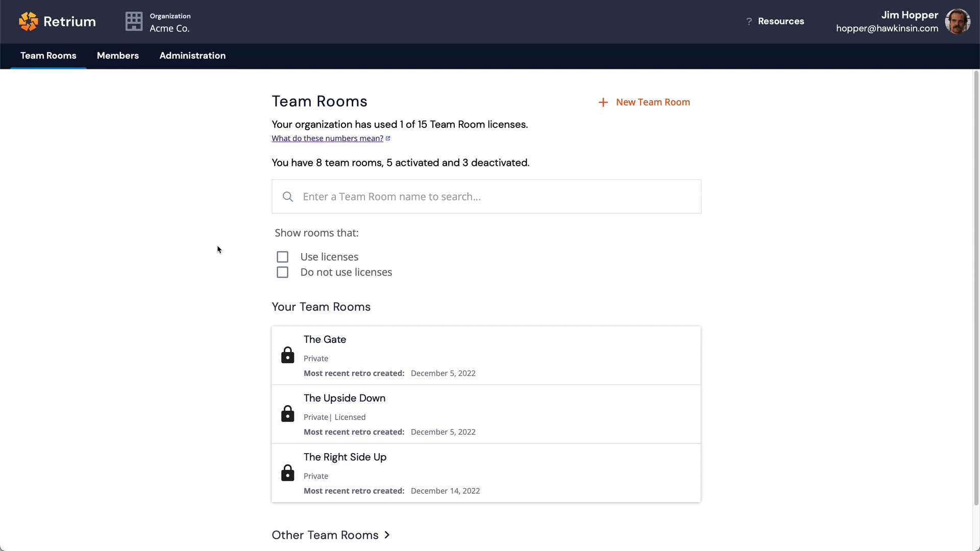Click the plus icon beside New Team Room
Screen dimensions: 980x551
tap(603, 103)
